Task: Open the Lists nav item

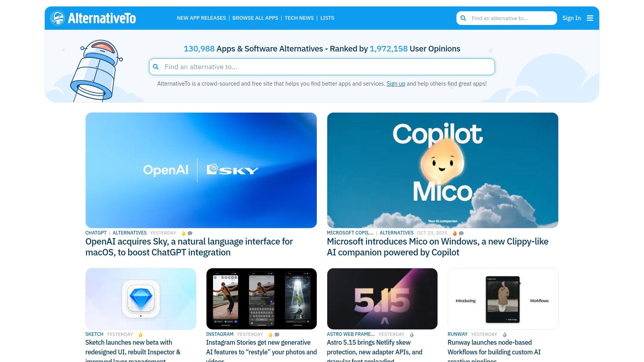Action: 327,18
